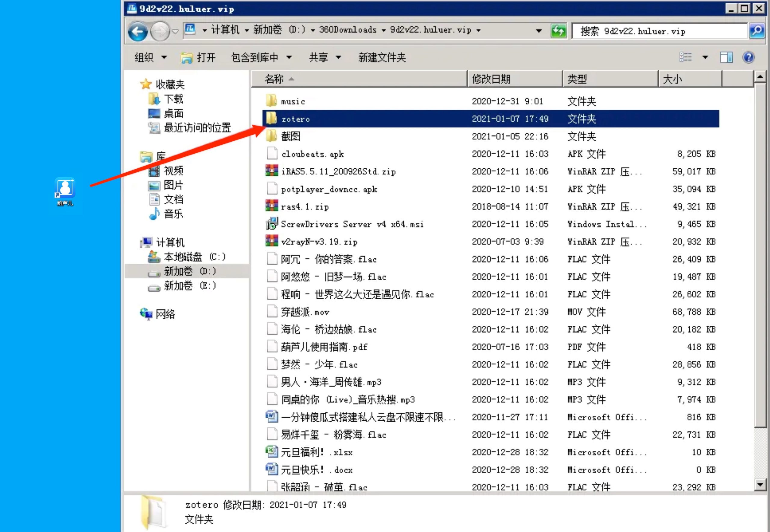The image size is (770, 532).
Task: Sort by the 大小 column header
Action: coord(690,79)
